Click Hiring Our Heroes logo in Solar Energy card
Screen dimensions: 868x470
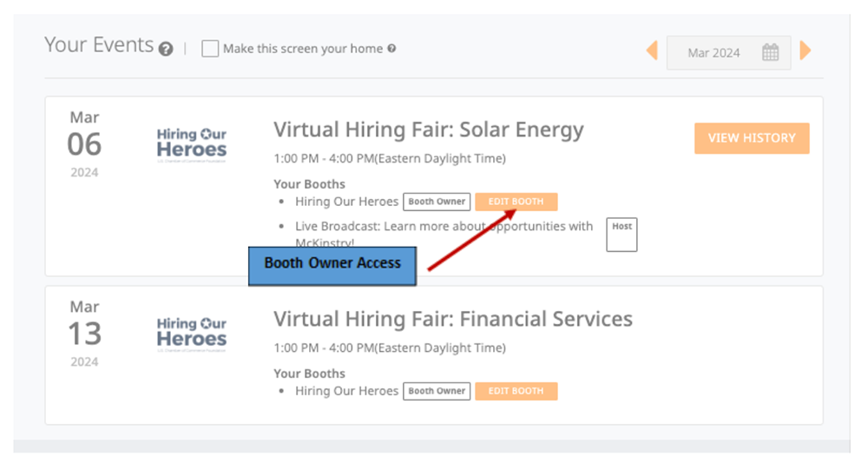192,145
